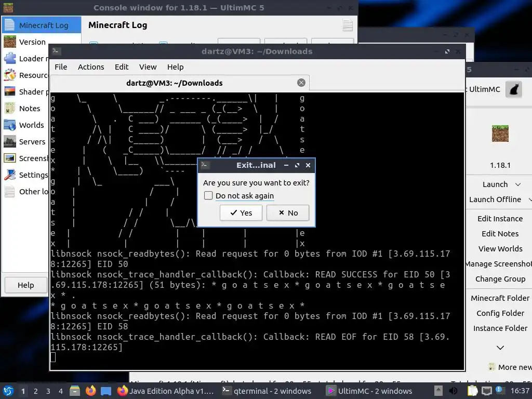Open the Notes page icon
This screenshot has width=532, height=399.
[x=10, y=108]
